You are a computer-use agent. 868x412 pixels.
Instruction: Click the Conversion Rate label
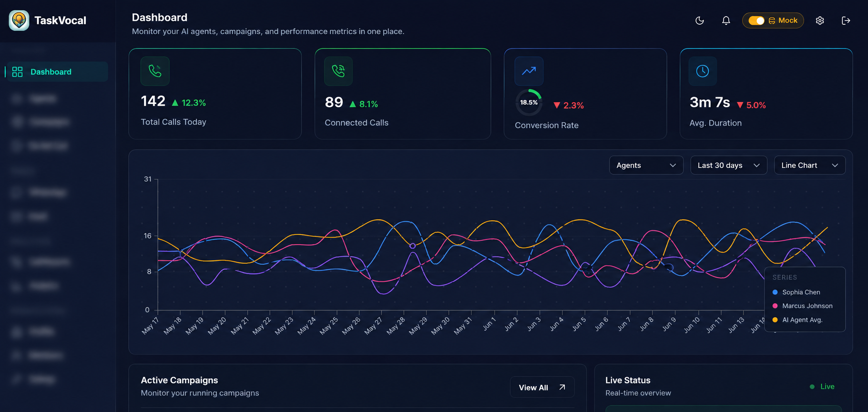click(x=547, y=125)
